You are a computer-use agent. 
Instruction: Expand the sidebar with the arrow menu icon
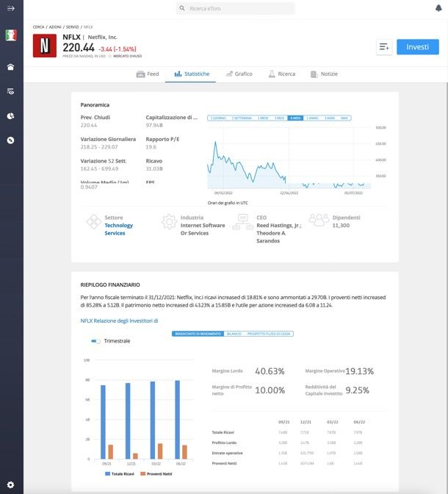pyautogui.click(x=11, y=9)
